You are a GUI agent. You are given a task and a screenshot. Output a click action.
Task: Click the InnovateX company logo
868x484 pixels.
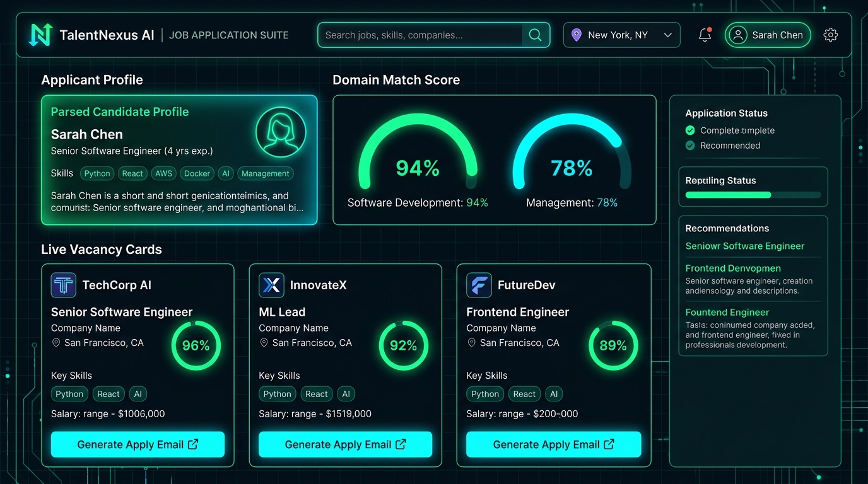pyautogui.click(x=271, y=285)
